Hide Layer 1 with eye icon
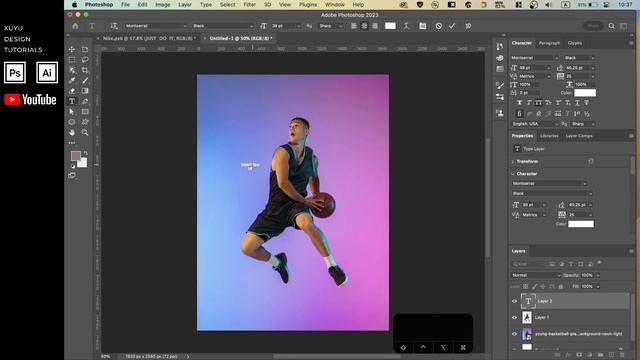This screenshot has width=640, height=360. click(x=514, y=318)
